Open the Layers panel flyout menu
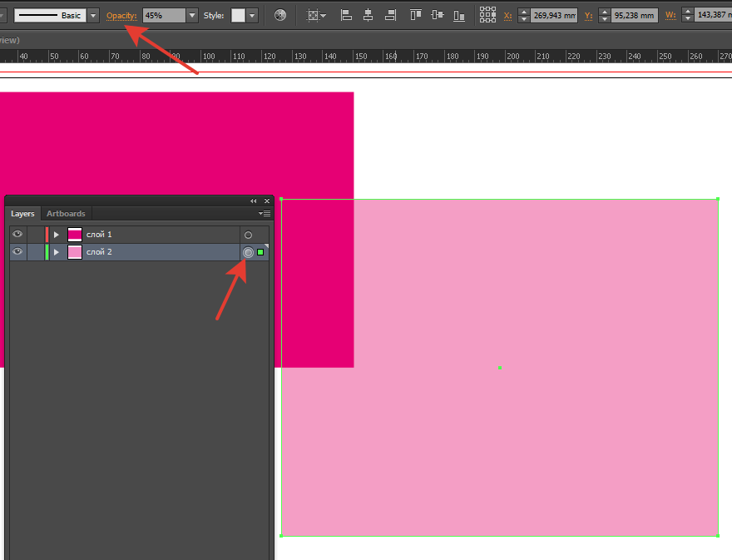Image resolution: width=732 pixels, height=560 pixels. click(265, 214)
